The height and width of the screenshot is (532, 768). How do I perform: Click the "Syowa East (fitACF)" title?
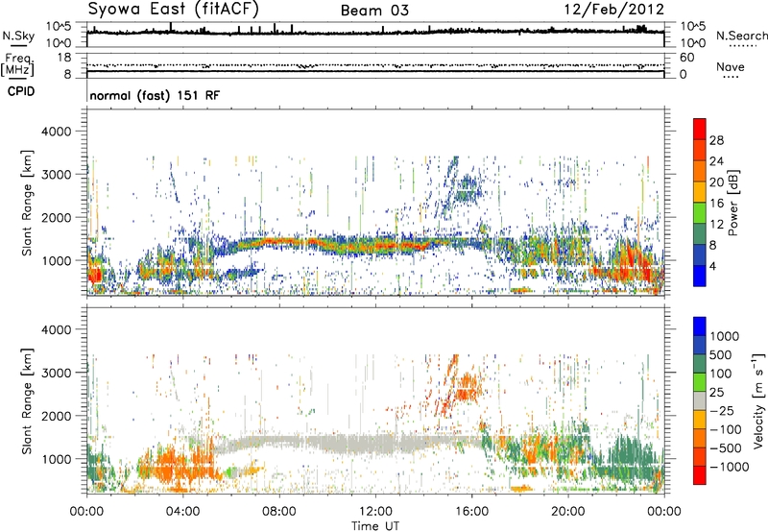pos(174,9)
